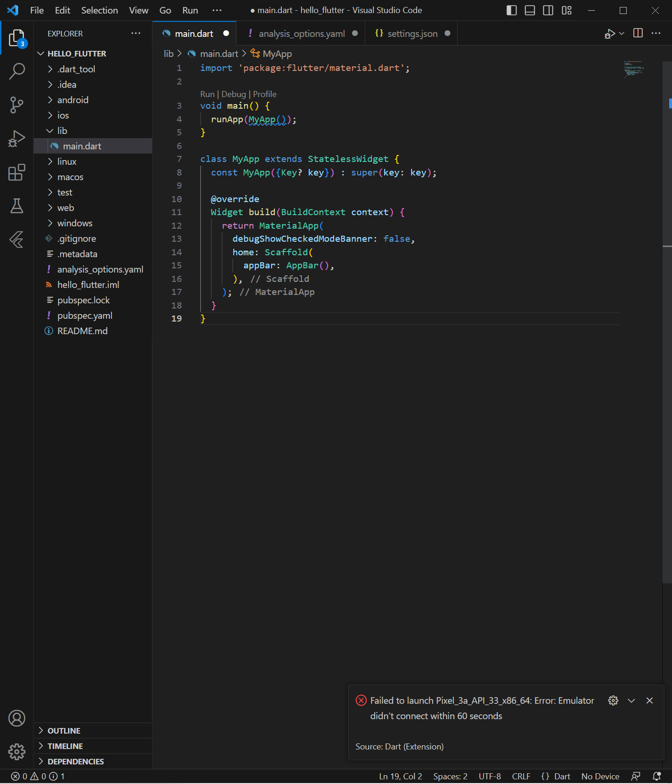Open the Run menu
The image size is (672, 784).
190,10
